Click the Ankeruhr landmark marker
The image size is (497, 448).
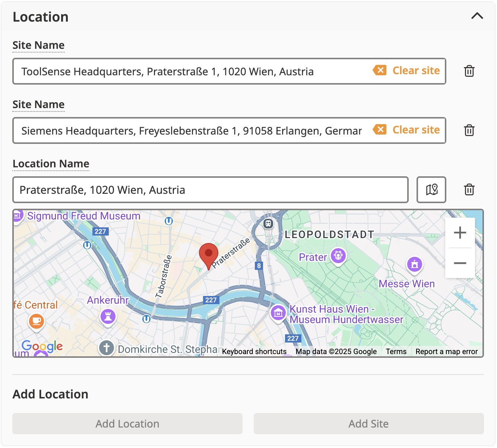108,317
